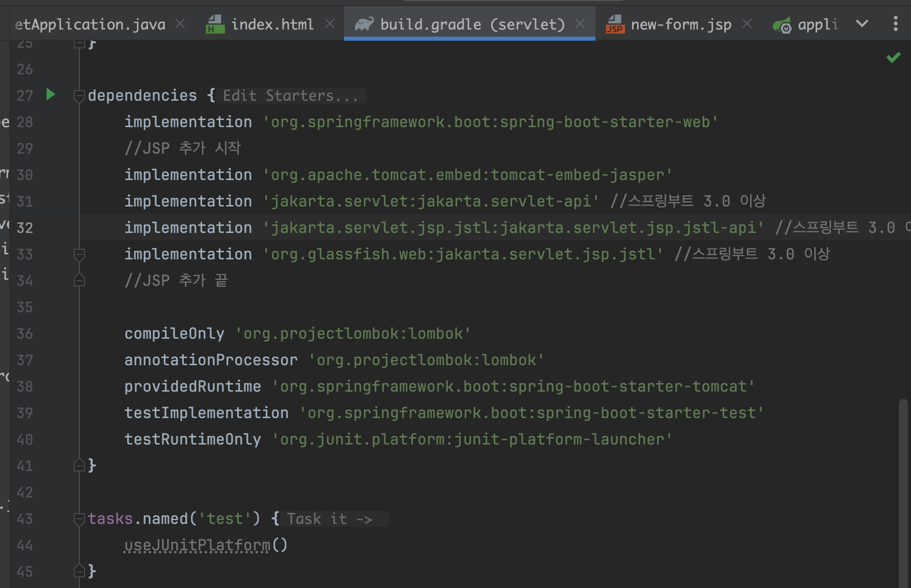This screenshot has height=588, width=911.
Task: Click the HTML file icon on index.html tab
Action: pos(215,24)
